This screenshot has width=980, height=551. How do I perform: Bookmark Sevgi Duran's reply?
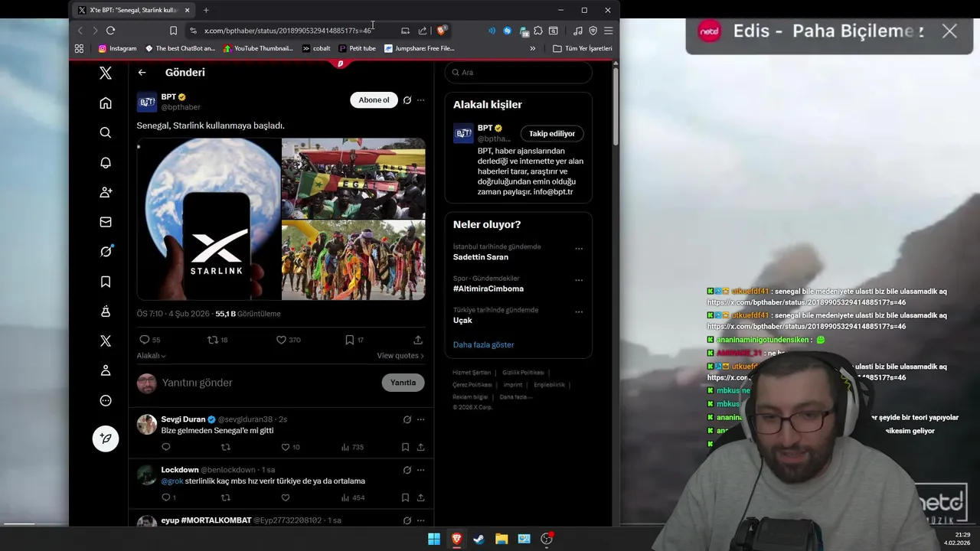[x=405, y=447]
